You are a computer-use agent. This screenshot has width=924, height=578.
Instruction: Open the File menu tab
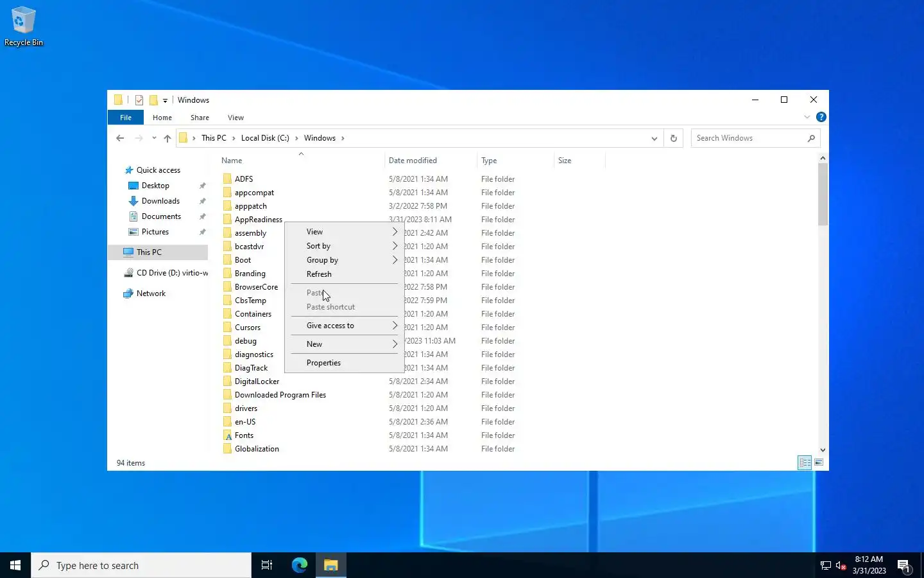[126, 118]
